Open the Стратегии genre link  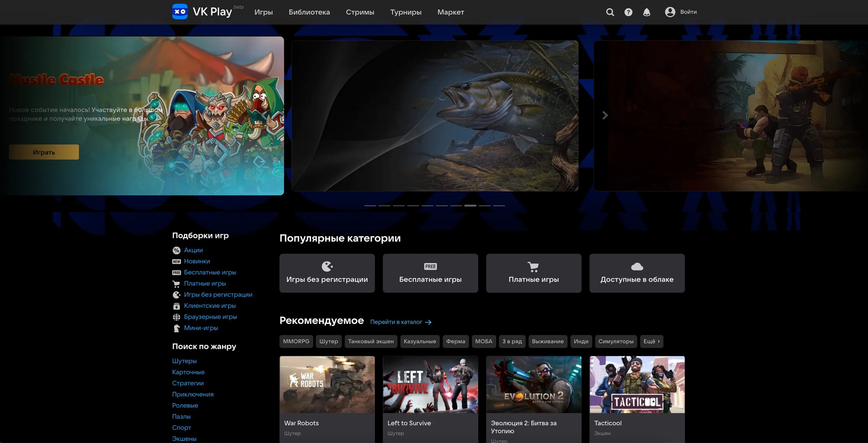pyautogui.click(x=188, y=383)
